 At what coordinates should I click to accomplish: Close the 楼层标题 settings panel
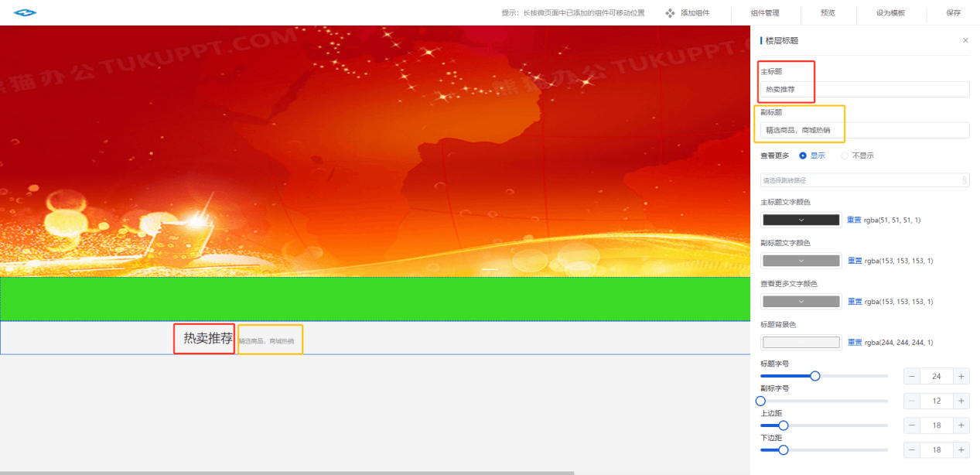(965, 40)
